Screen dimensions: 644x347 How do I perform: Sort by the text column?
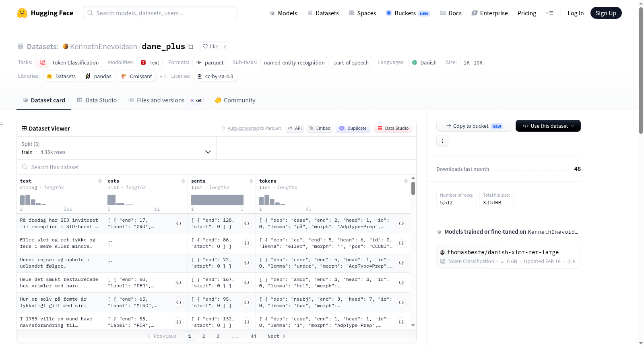click(100, 181)
